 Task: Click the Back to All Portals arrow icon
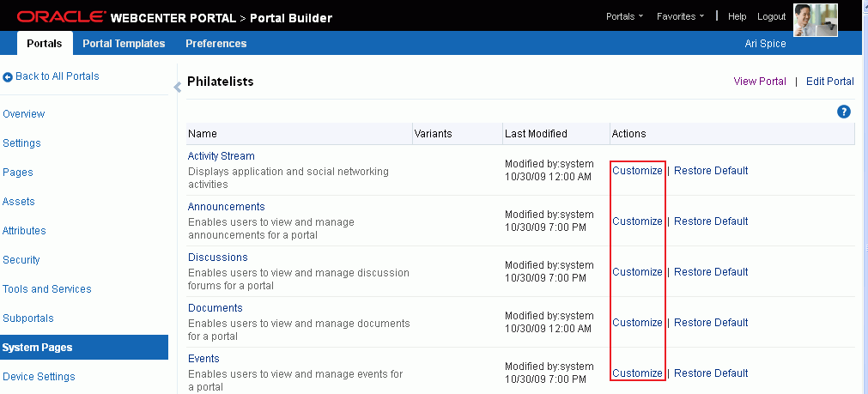pos(7,77)
